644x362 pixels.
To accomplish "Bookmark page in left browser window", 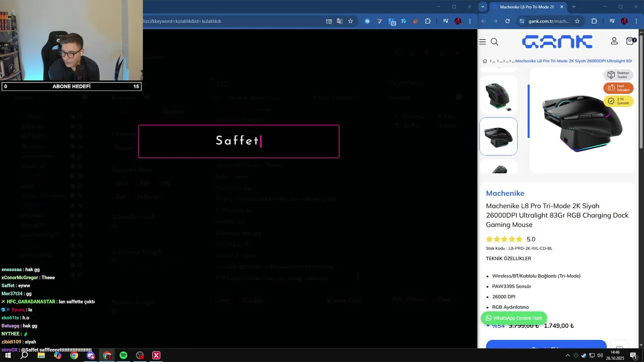I will [351, 21].
